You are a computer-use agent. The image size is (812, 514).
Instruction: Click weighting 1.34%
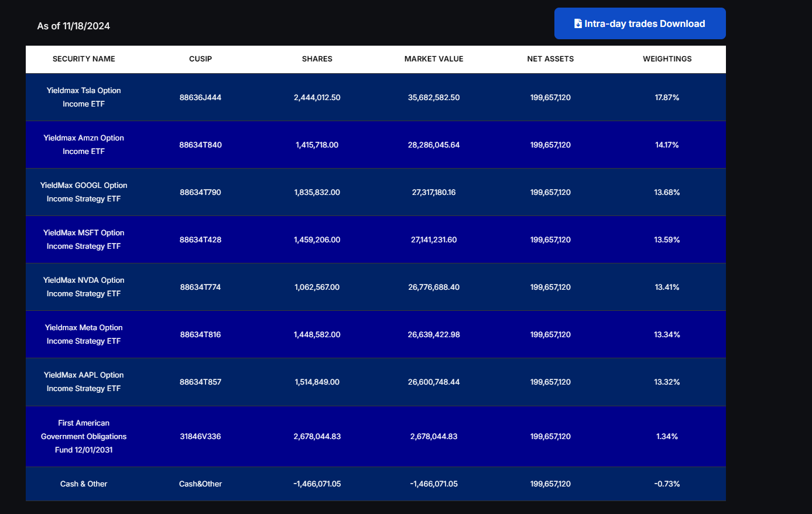tap(667, 436)
